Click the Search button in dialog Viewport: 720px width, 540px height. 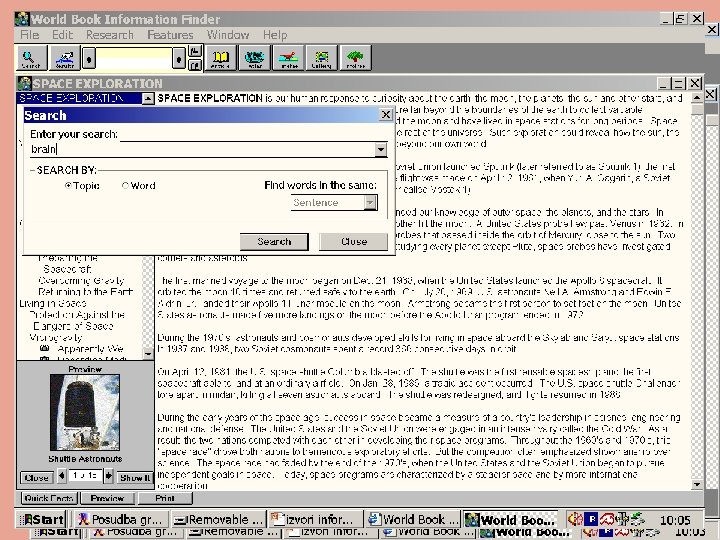[274, 242]
